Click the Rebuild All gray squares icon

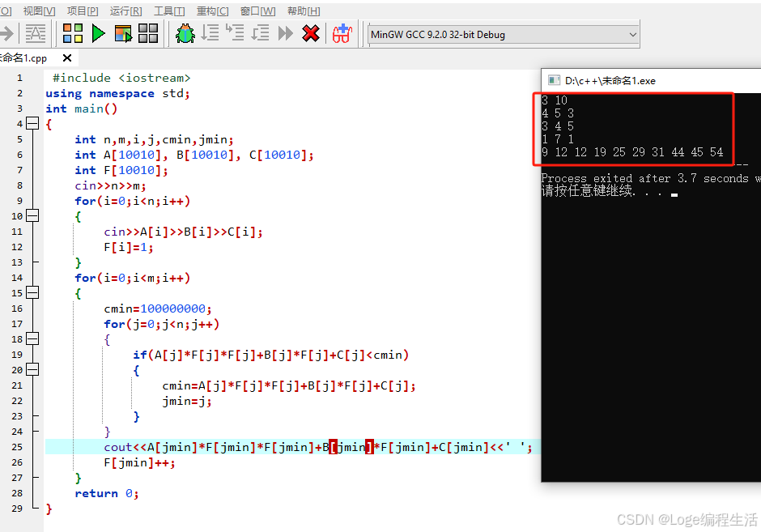coord(148,33)
